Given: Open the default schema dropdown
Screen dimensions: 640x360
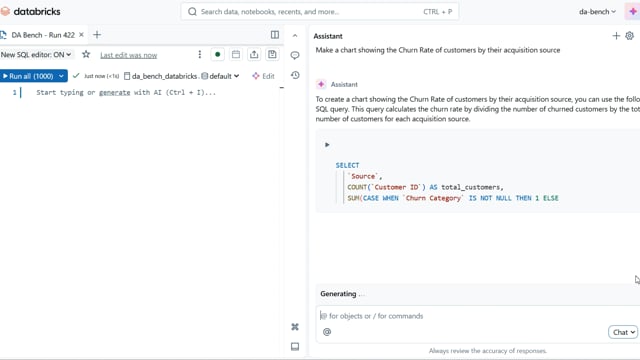Looking at the screenshot, I should pyautogui.click(x=220, y=76).
